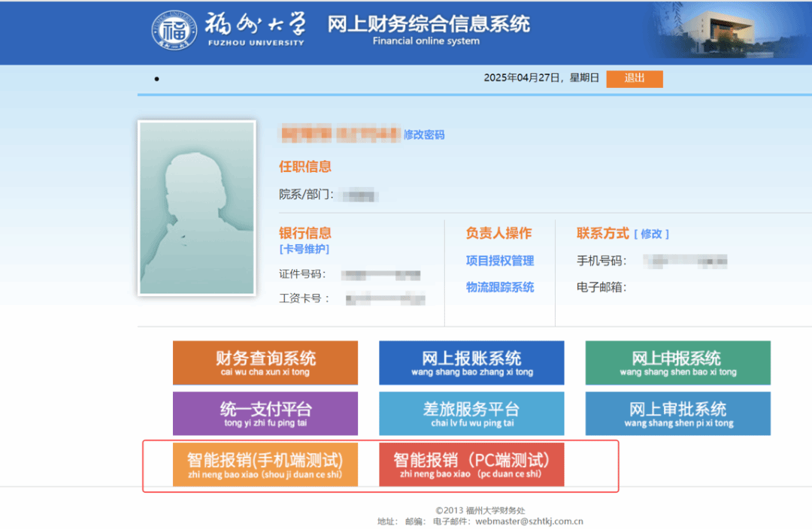The height and width of the screenshot is (529, 812).
Task: Open 卡号维护 card number maintenance link
Action: click(304, 249)
